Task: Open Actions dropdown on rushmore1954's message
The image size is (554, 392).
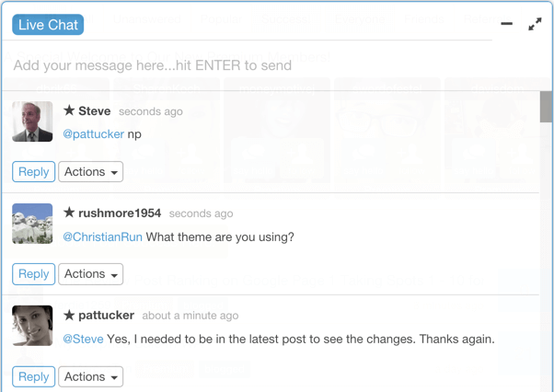Action: tap(91, 273)
